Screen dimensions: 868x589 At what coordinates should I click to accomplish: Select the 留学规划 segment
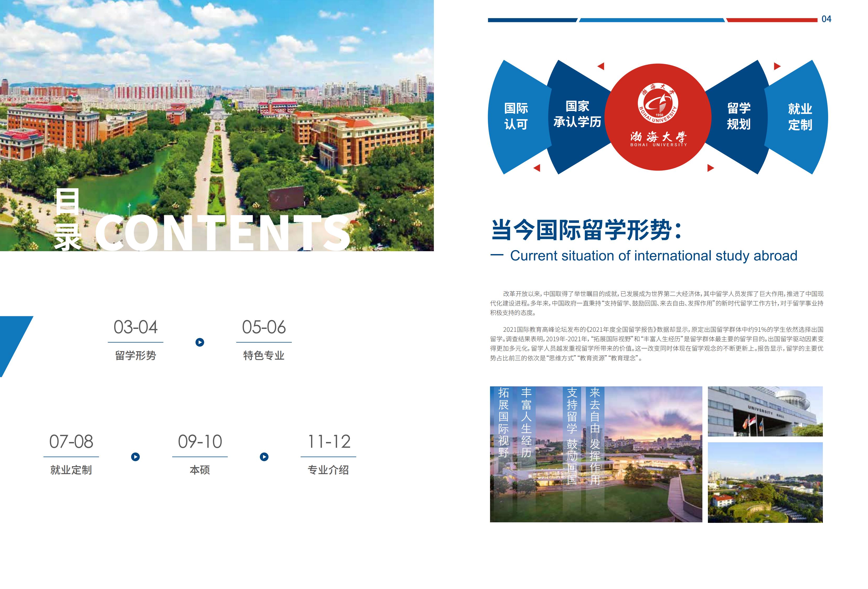(x=738, y=116)
